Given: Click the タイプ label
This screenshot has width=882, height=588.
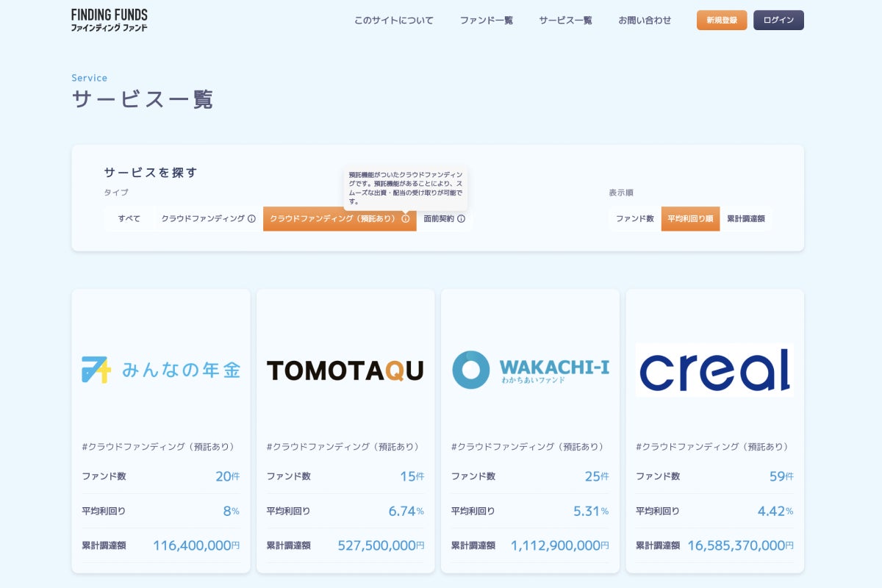Looking at the screenshot, I should click(x=116, y=193).
